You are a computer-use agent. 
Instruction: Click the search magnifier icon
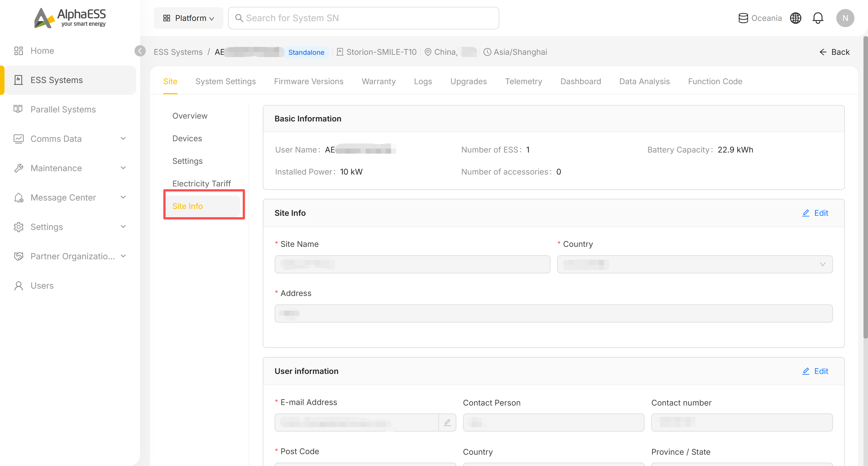[239, 18]
